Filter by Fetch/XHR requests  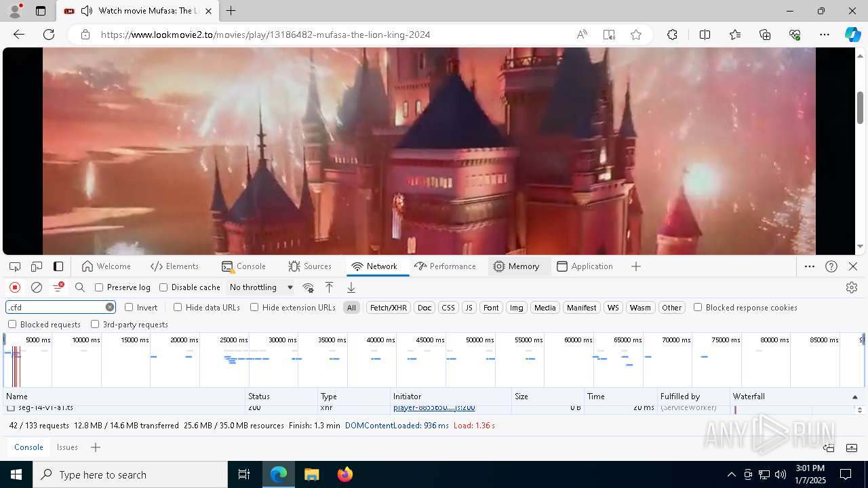click(x=388, y=308)
